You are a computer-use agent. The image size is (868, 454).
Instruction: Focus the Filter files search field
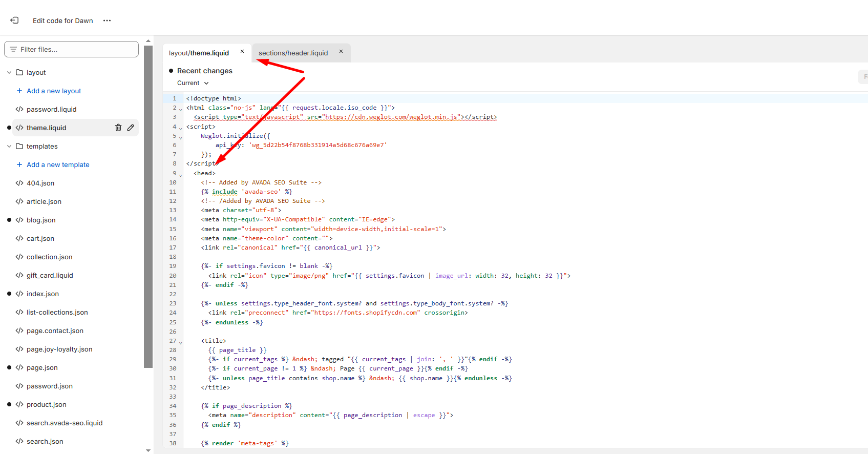(72, 49)
